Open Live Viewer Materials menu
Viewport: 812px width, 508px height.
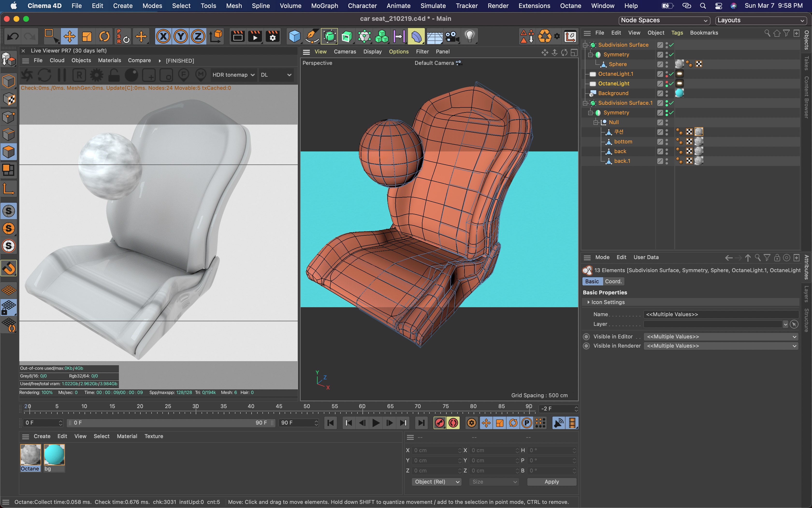pos(109,60)
